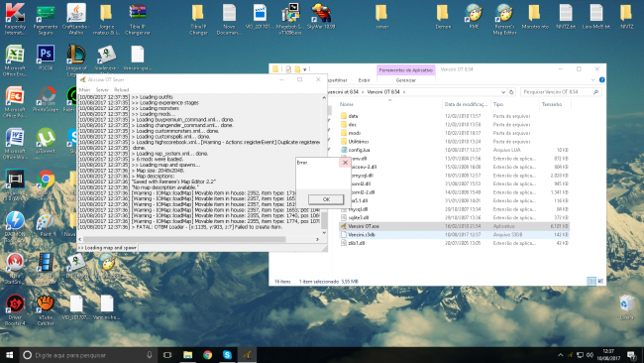Select the Tibia IP Changer.rar archive icon

[137, 19]
